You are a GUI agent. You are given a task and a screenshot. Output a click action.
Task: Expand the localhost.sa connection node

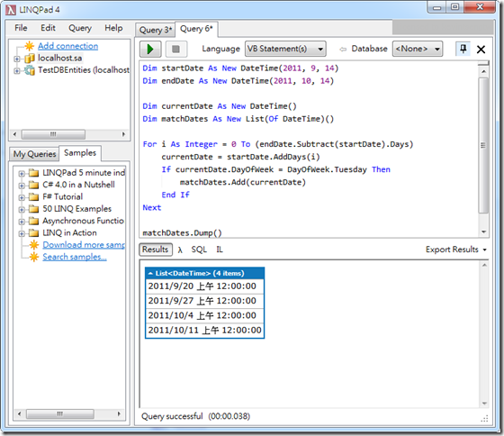17,59
